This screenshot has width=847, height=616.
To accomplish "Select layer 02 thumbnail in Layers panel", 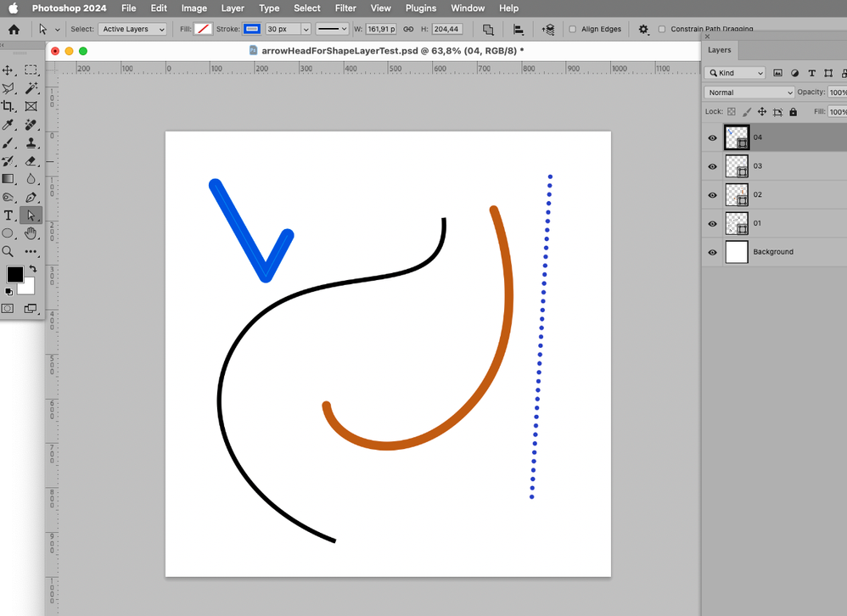I will [x=736, y=194].
